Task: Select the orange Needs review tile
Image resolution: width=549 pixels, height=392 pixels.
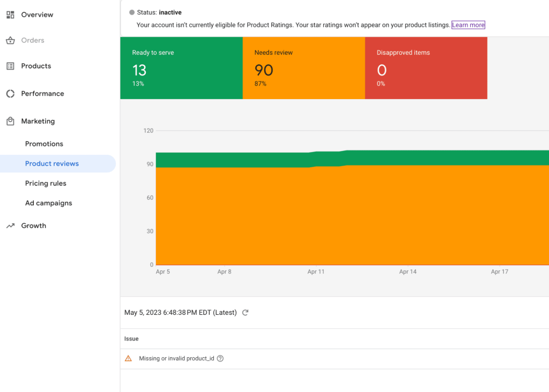Action: pyautogui.click(x=303, y=68)
